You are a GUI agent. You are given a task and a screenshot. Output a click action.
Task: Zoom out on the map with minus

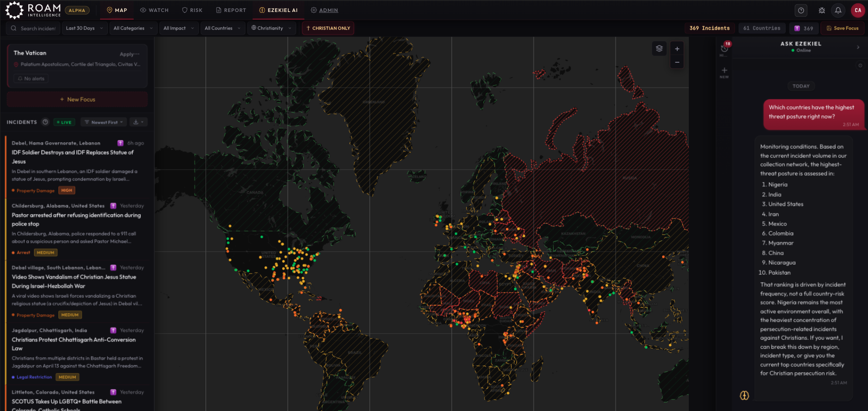tap(677, 62)
